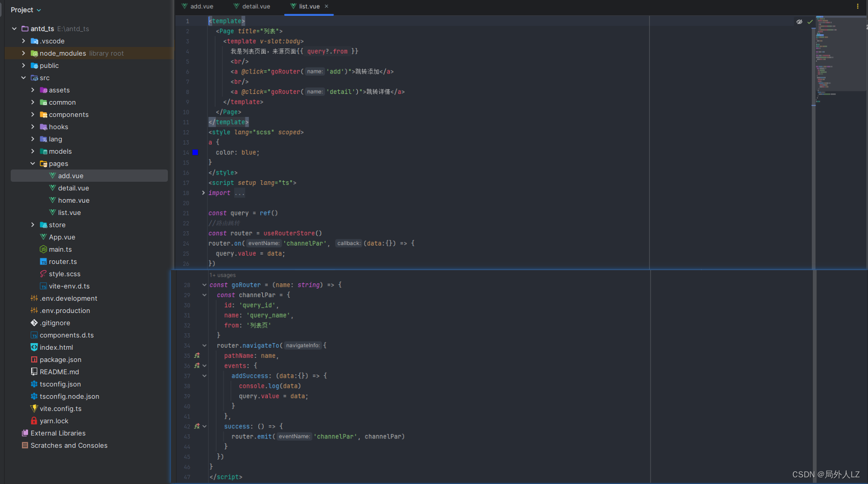Open the editor tabs options menu
The height and width of the screenshot is (484, 868).
coord(857,6)
